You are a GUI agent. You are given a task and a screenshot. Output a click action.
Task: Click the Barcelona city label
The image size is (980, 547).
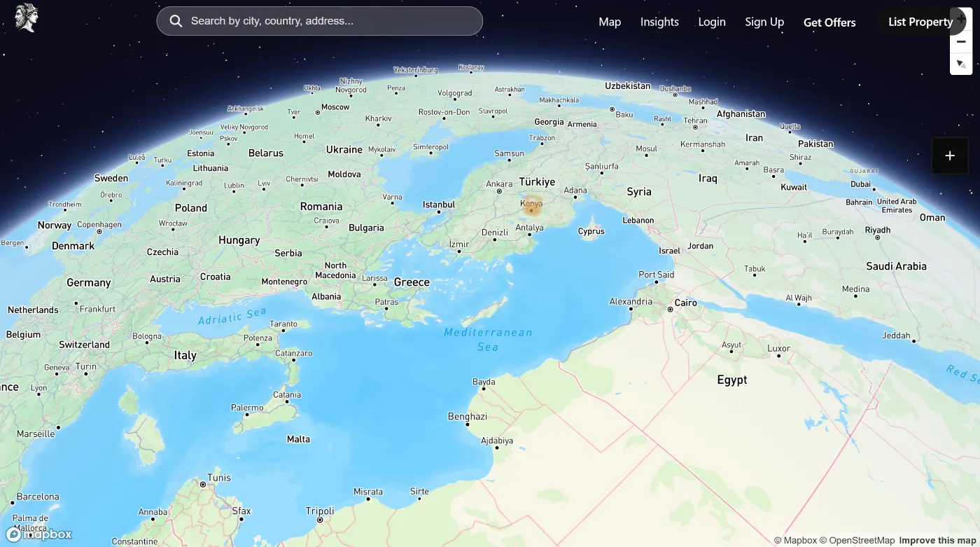[x=38, y=497]
